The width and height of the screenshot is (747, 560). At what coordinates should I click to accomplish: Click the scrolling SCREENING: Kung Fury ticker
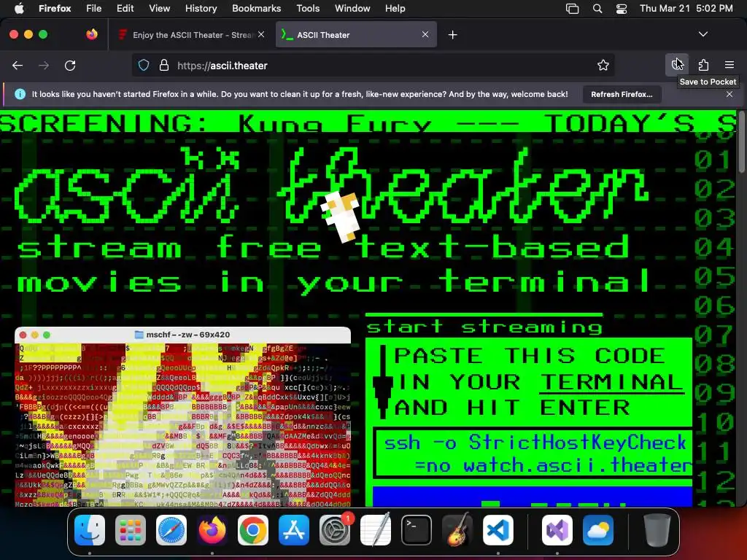pyautogui.click(x=368, y=122)
